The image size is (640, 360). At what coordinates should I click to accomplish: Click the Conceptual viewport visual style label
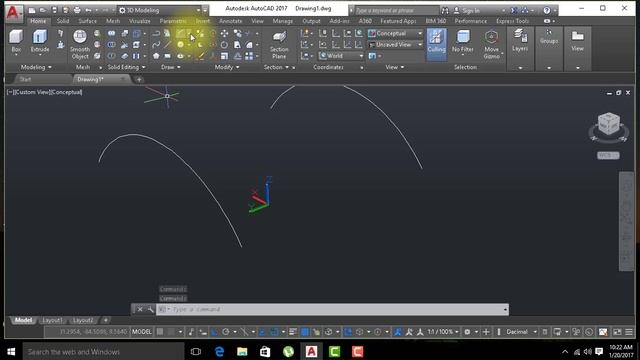click(66, 92)
